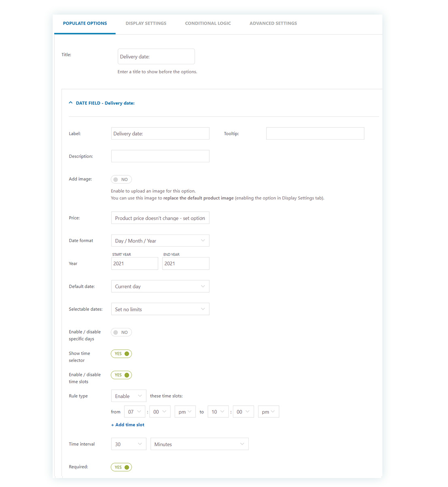
Task: Expand the Default date dropdown
Action: [160, 287]
